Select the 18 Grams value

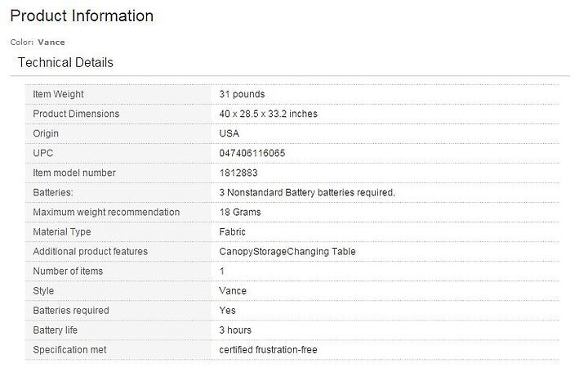[240, 212]
